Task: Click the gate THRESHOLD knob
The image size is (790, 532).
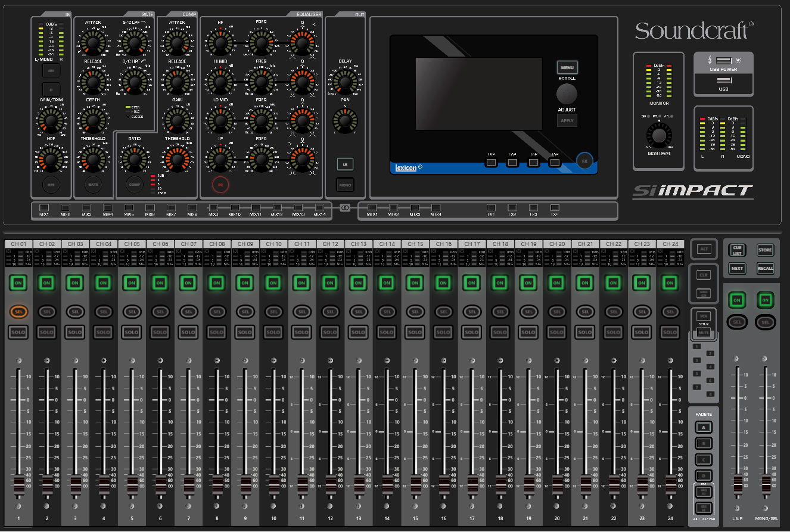Action: point(93,159)
